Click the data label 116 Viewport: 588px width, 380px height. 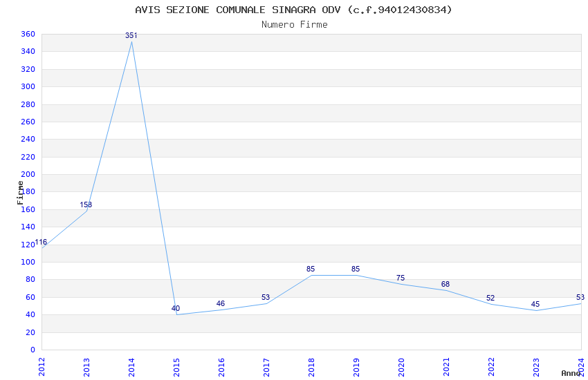41,243
